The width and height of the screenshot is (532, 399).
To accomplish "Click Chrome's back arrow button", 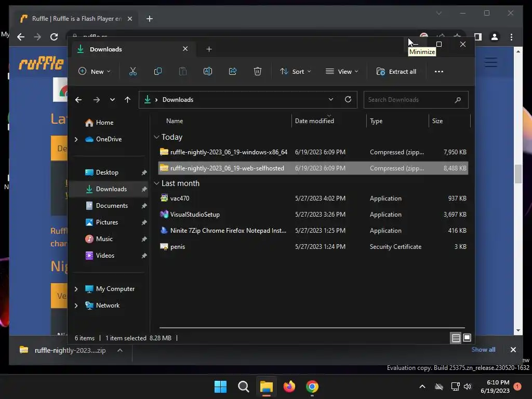I will tap(21, 37).
